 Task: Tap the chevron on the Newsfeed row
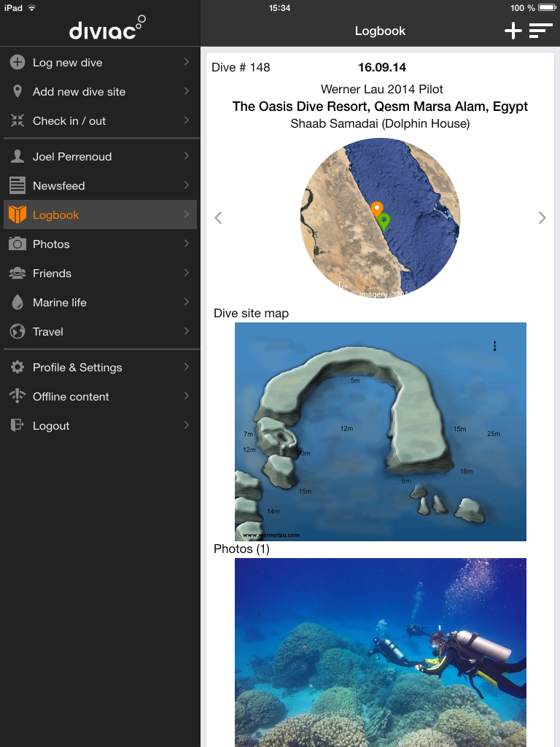click(x=187, y=185)
